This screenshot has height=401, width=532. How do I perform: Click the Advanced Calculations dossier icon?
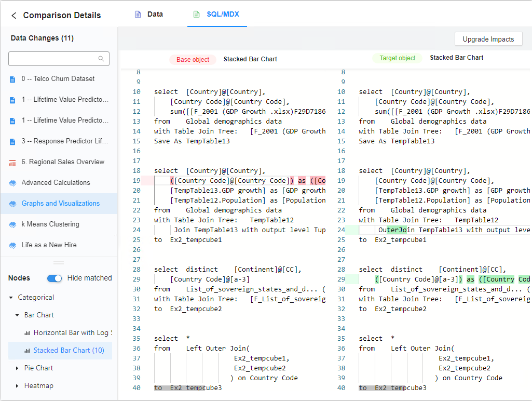tap(12, 183)
